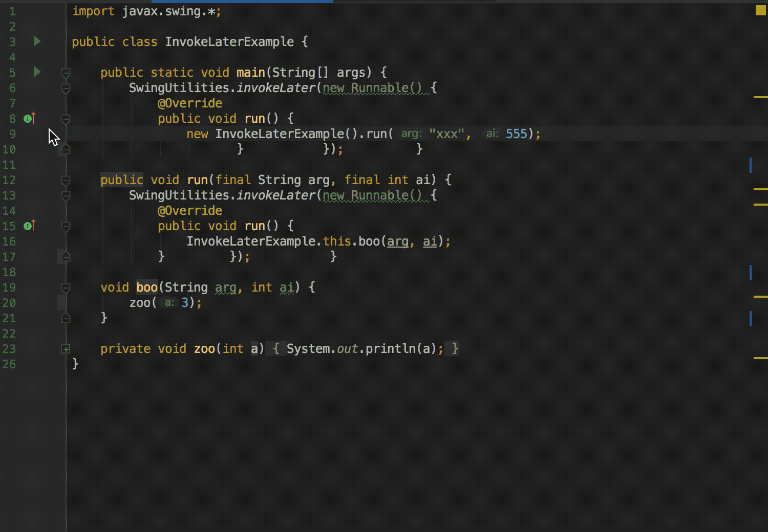Screen dimensions: 768x532
Task: Click "final String arg" parameter on line 12
Action: [x=272, y=180]
